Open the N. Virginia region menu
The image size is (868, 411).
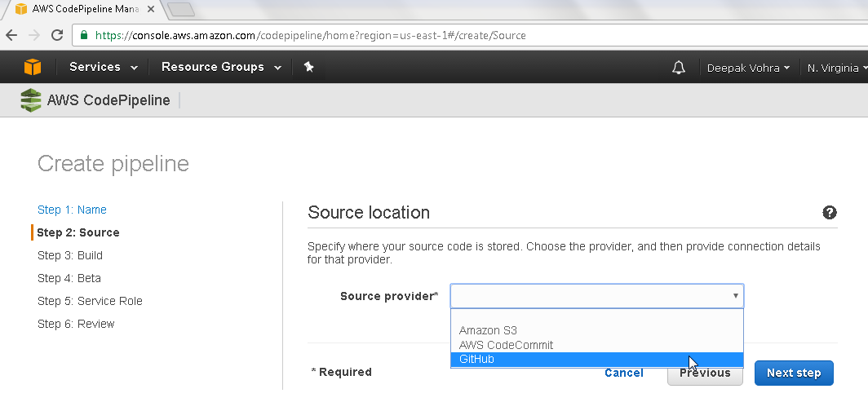[836, 68]
